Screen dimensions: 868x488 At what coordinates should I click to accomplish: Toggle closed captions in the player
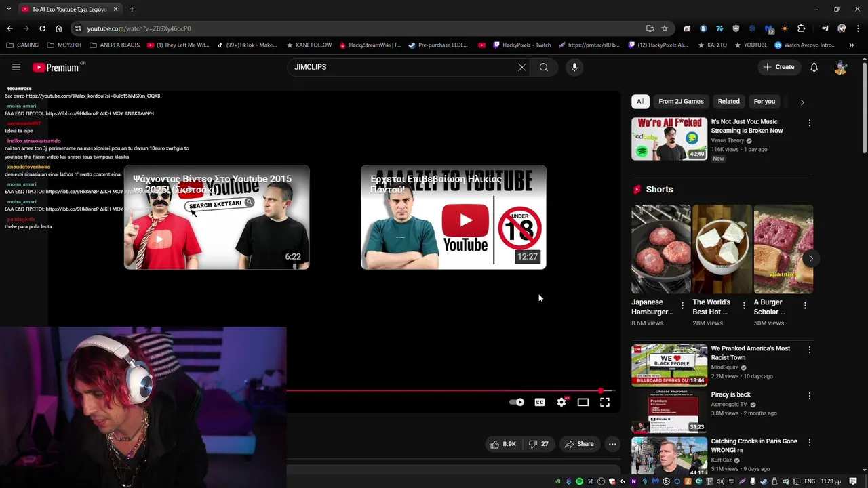[x=540, y=402]
